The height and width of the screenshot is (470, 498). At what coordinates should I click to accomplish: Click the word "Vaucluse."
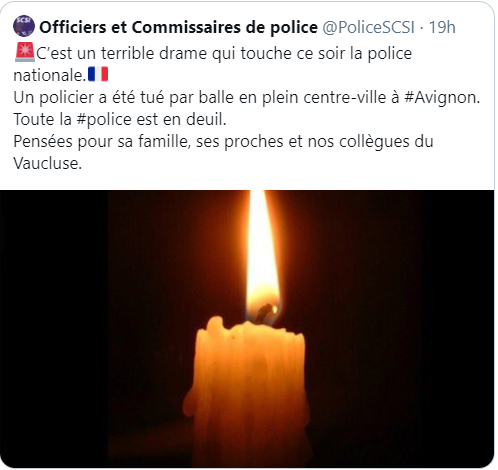[x=47, y=163]
